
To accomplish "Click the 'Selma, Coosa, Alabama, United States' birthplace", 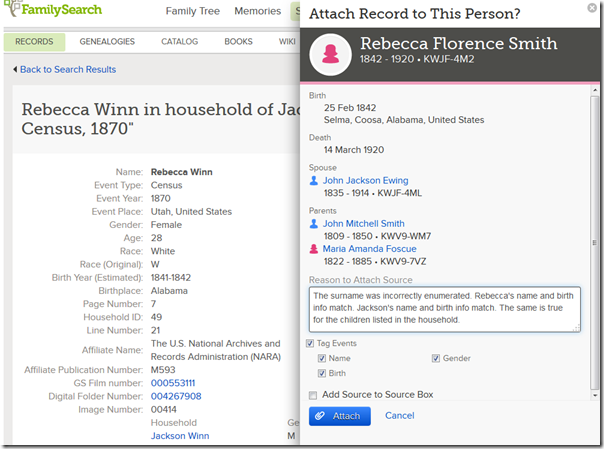I will (x=404, y=120).
